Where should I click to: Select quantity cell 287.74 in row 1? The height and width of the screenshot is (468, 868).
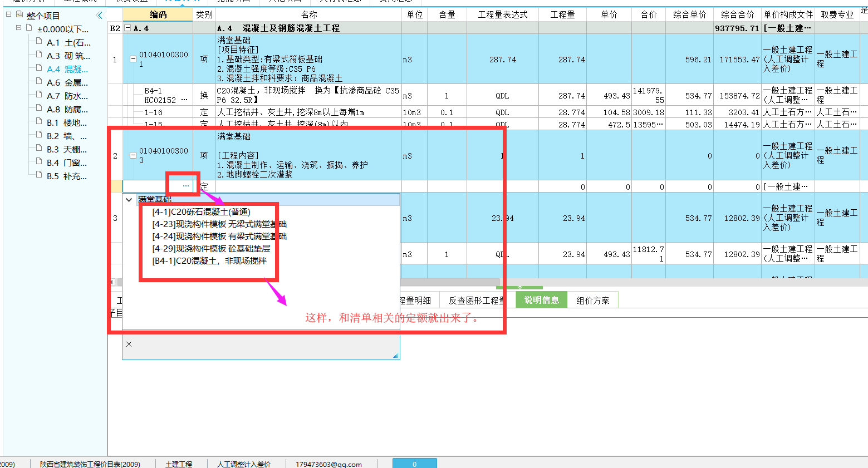[562, 59]
